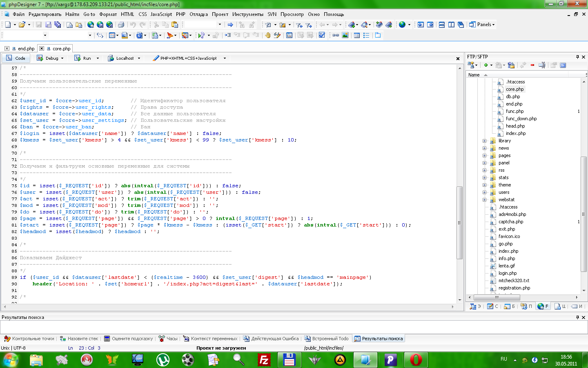
Task: Expand the library folder in FTP tree
Action: pyautogui.click(x=485, y=141)
